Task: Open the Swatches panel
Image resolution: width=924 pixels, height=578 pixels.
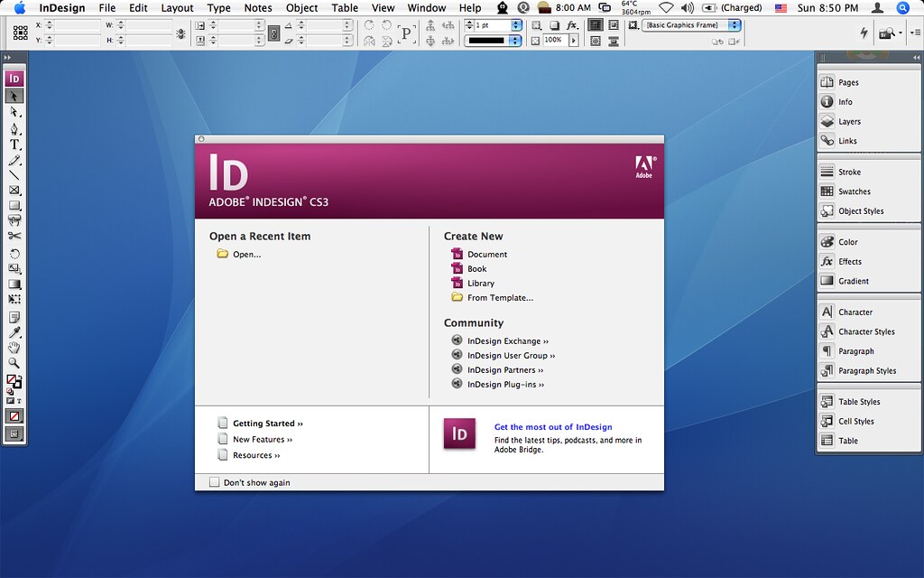Action: tap(854, 191)
